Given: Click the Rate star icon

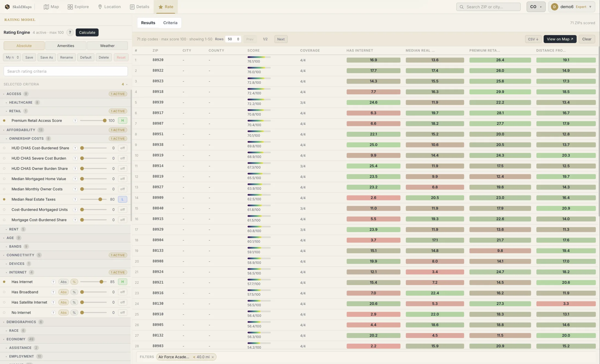Looking at the screenshot, I should (x=161, y=7).
